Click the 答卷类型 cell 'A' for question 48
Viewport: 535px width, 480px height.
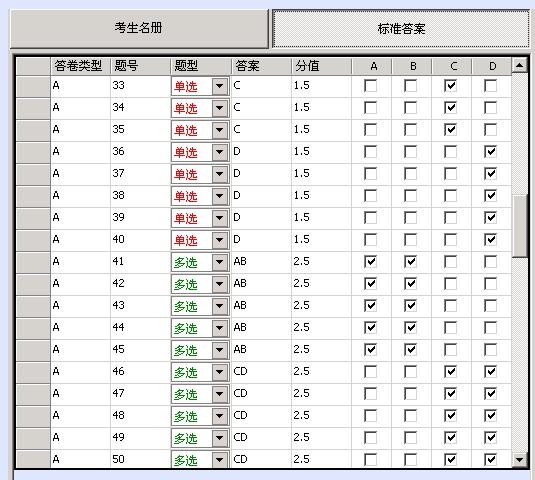(x=81, y=416)
